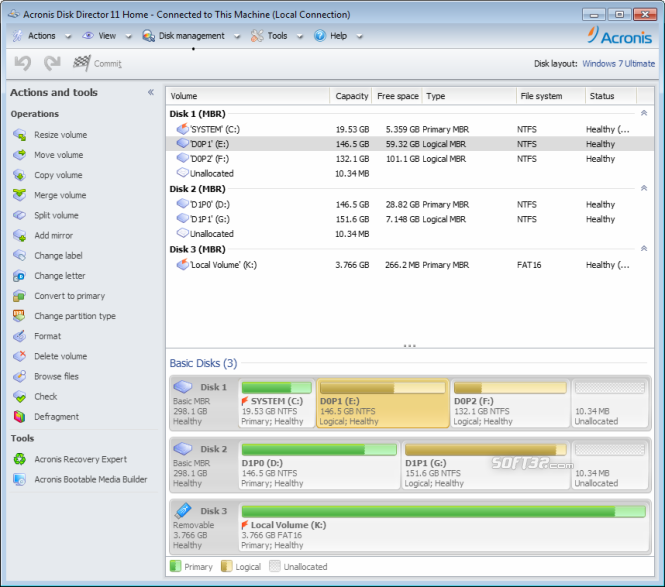Click the Check volume icon
665x587 pixels.
tap(20, 397)
